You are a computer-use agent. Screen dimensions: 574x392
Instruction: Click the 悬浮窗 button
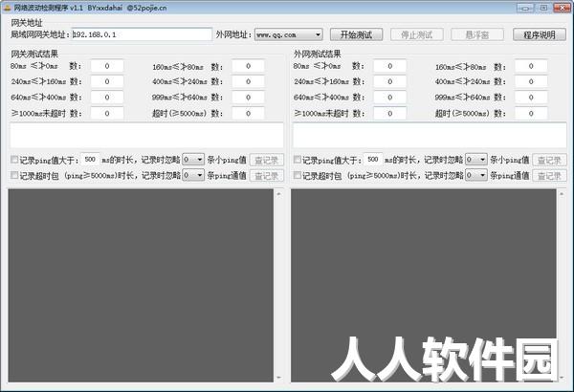pyautogui.click(x=477, y=34)
